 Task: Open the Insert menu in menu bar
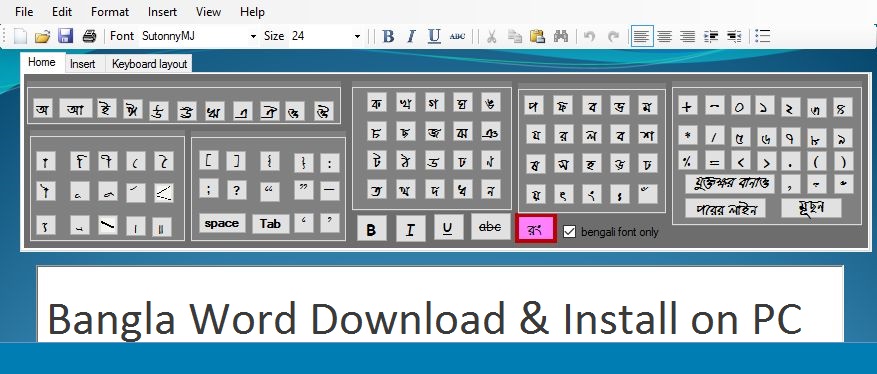(x=162, y=12)
